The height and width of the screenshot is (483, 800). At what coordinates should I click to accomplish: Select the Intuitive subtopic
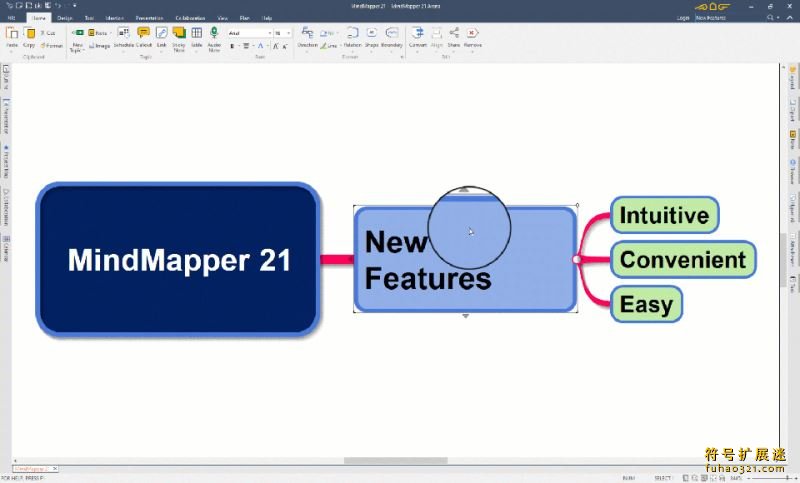point(664,215)
